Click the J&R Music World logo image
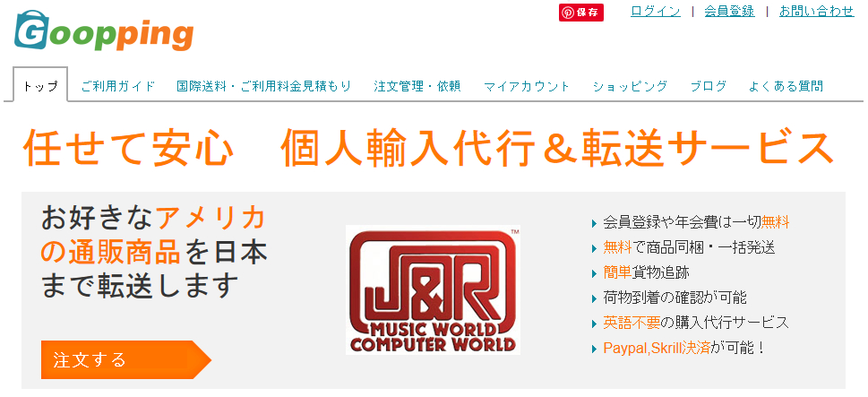 (x=433, y=289)
